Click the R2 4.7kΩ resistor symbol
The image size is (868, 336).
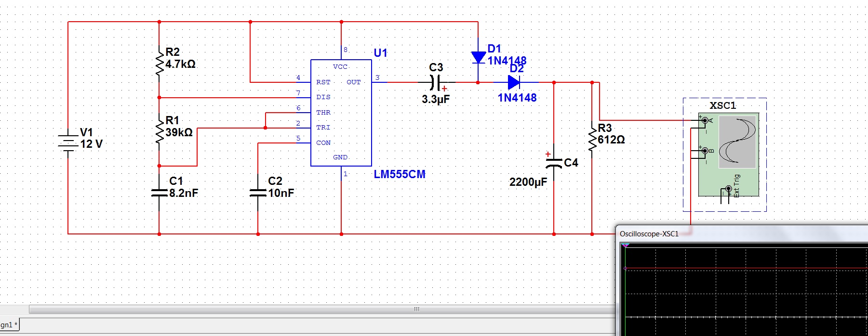(x=159, y=61)
